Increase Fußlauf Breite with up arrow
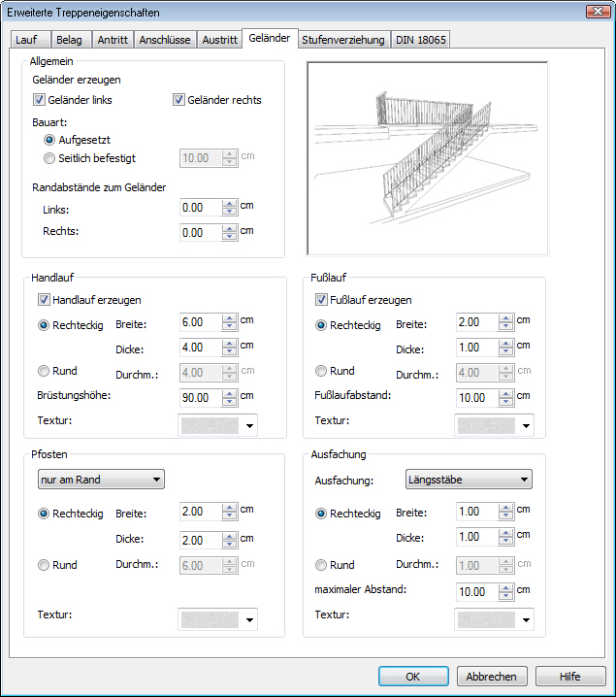This screenshot has height=697, width=616. (505, 317)
